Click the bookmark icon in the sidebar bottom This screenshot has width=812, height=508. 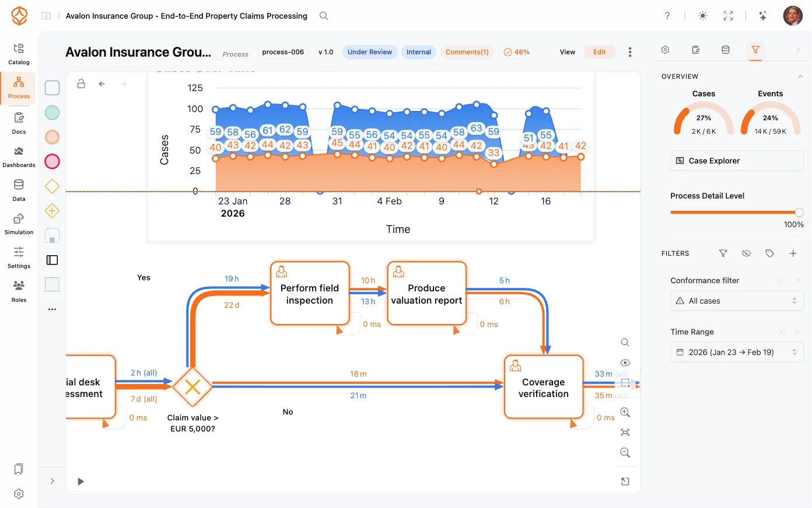[19, 469]
